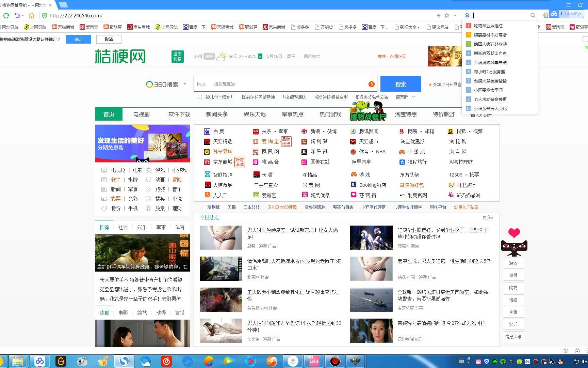The width and height of the screenshot is (588, 368).
Task: Switch to 电影 video tab
Action: click(123, 313)
